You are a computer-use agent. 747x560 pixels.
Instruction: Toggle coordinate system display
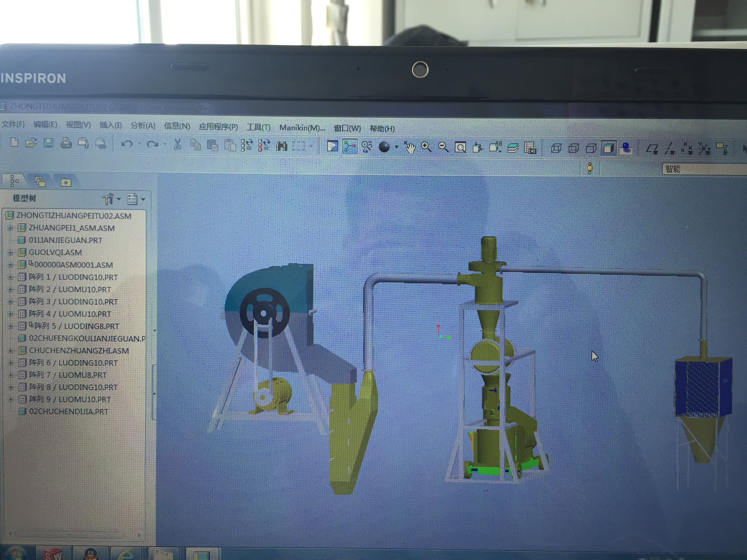coord(704,149)
